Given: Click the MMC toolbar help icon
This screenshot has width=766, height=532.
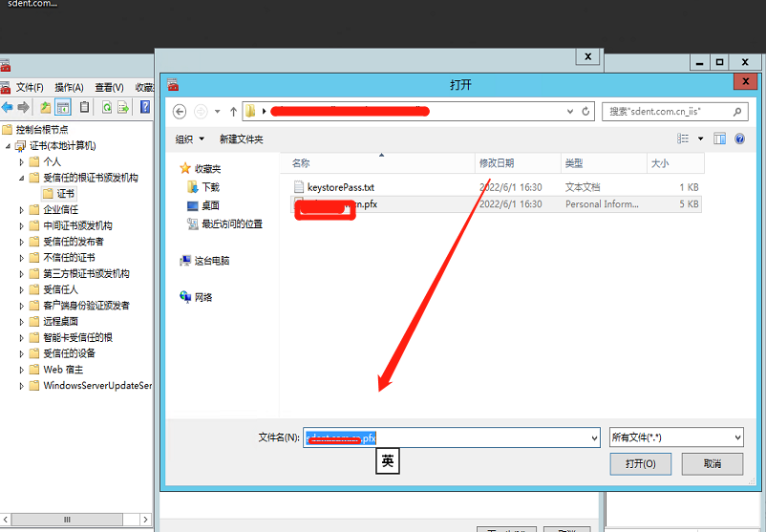Looking at the screenshot, I should click(145, 107).
